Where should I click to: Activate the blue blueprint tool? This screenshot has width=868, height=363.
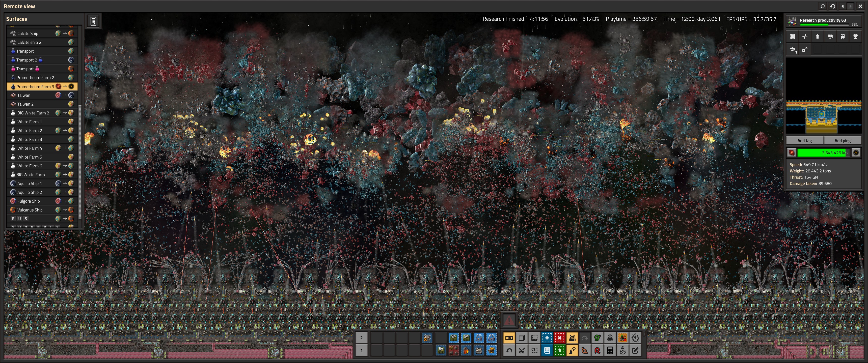tap(547, 338)
